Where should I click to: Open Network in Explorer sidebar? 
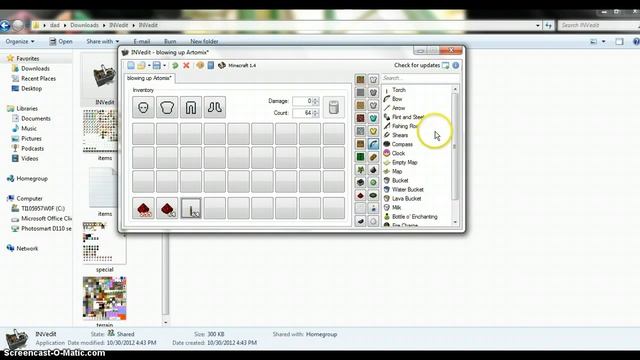point(27,248)
